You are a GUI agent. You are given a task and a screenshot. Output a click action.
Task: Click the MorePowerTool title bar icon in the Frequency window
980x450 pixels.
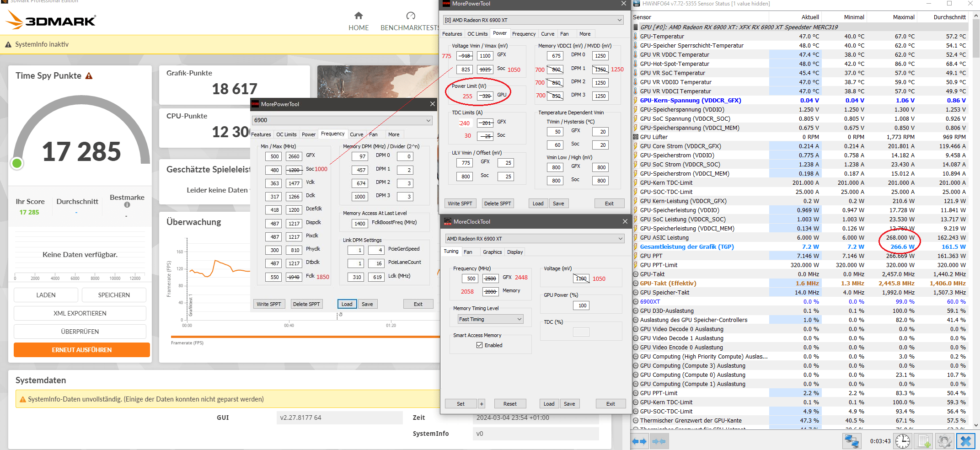pyautogui.click(x=255, y=104)
